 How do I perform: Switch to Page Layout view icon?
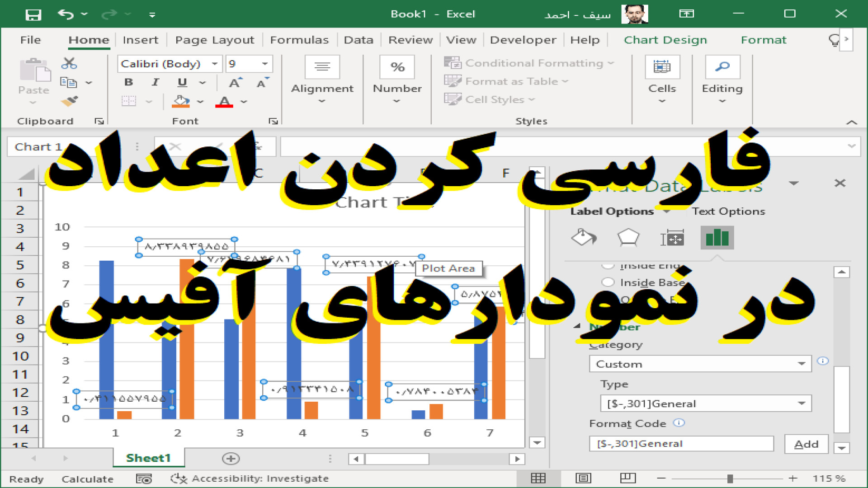583,478
